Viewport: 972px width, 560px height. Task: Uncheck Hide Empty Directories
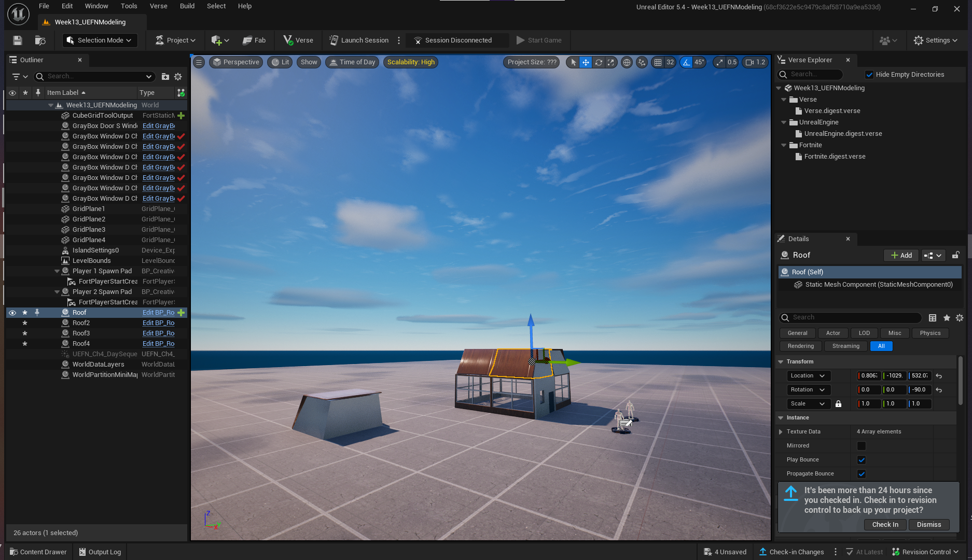click(x=869, y=75)
